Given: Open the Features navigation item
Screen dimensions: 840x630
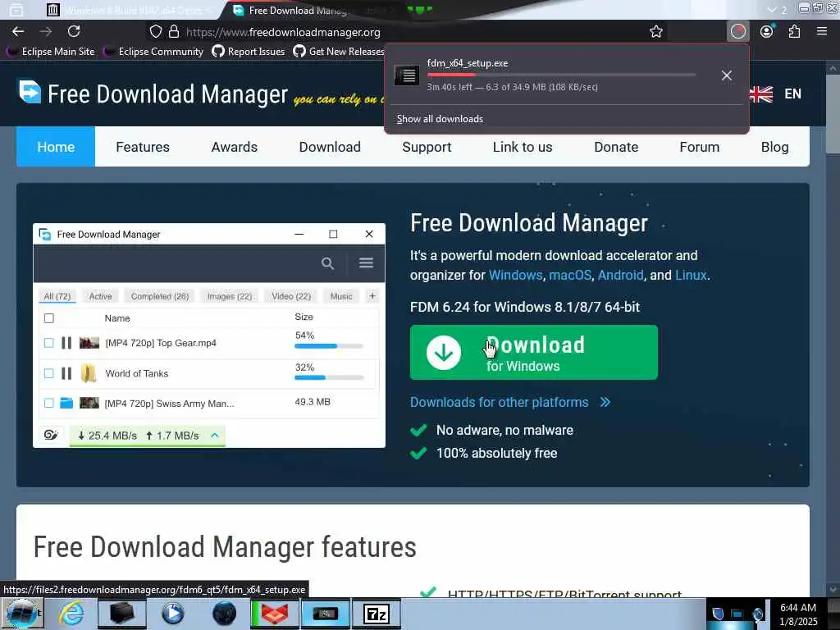Looking at the screenshot, I should click(x=143, y=147).
